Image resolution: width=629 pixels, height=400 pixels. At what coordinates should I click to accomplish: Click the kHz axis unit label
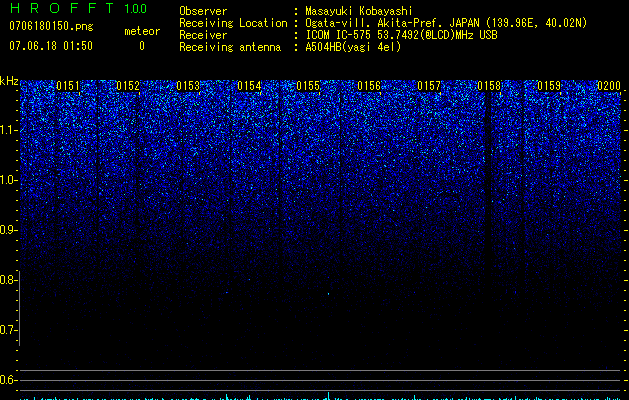coord(9,81)
